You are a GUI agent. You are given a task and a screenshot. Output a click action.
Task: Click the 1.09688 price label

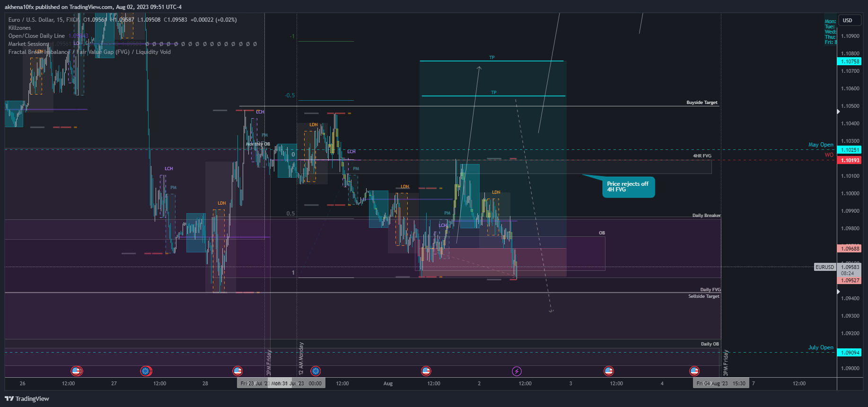pos(850,249)
